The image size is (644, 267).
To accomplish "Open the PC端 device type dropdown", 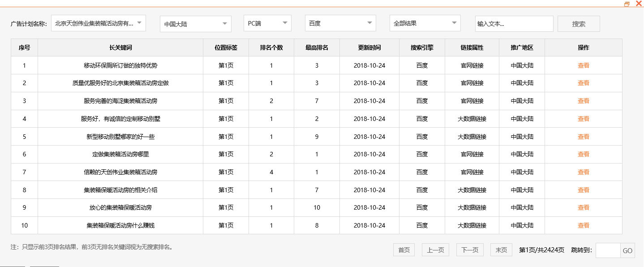I will [267, 23].
